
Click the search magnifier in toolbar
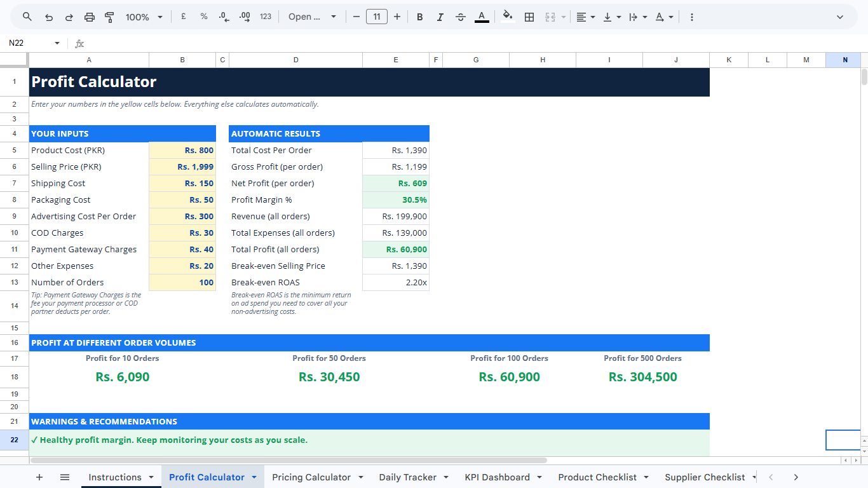click(x=27, y=17)
